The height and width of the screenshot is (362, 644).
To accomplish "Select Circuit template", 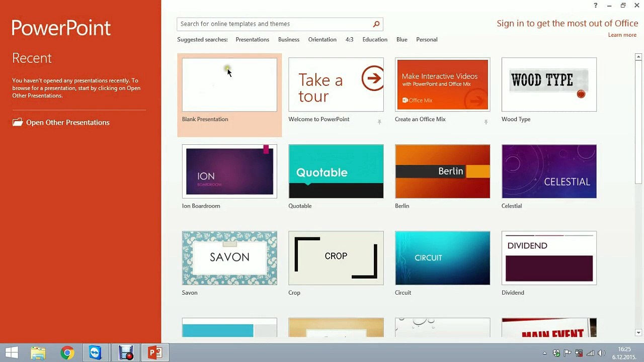I will (x=442, y=258).
